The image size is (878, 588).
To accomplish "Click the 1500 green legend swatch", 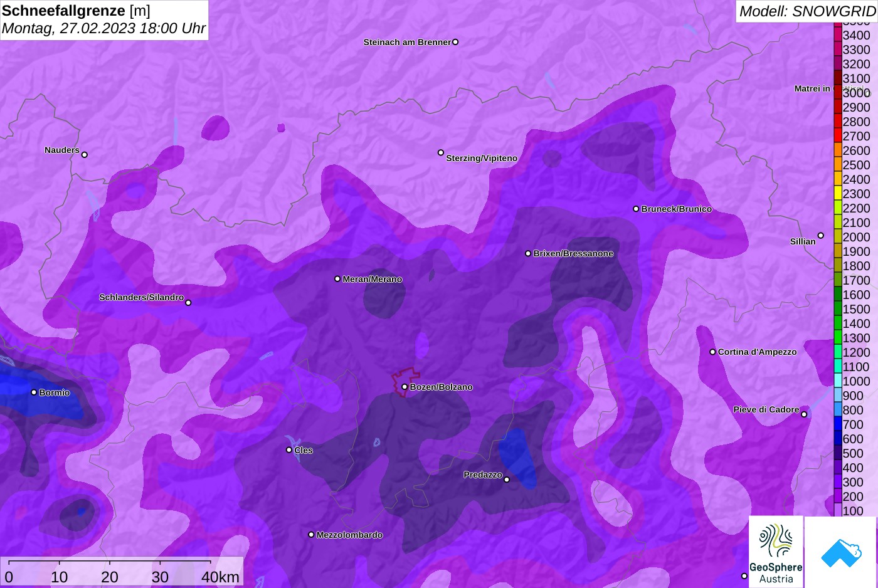I will [x=838, y=308].
